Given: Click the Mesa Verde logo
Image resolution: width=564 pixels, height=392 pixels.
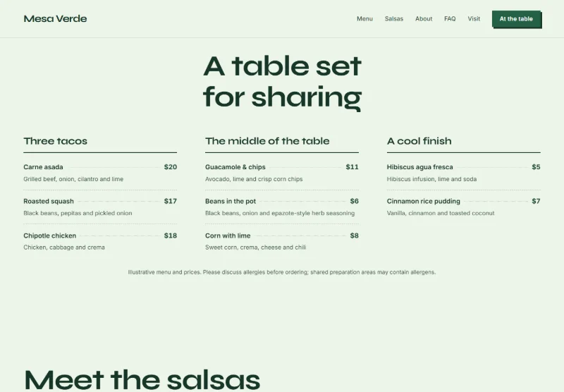Looking at the screenshot, I should pyautogui.click(x=55, y=19).
